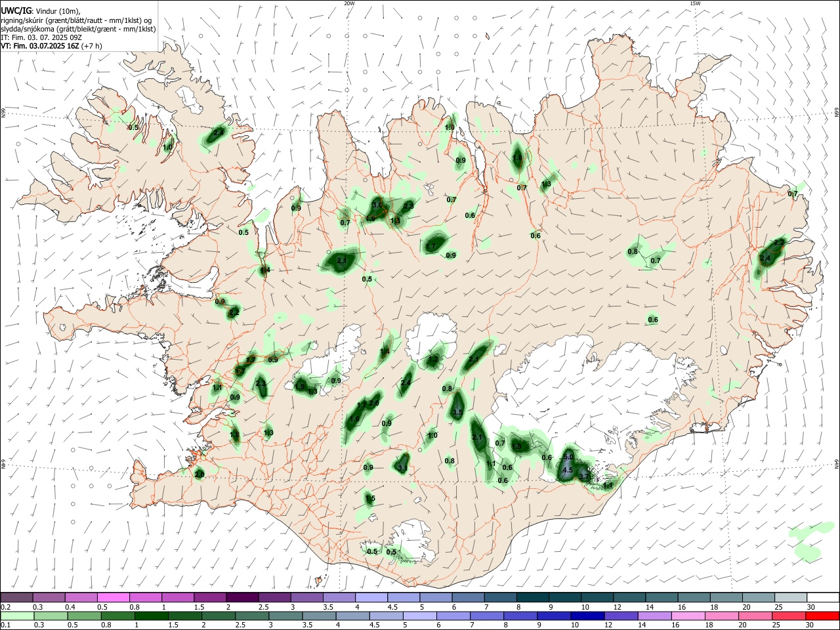This screenshot has height=630, width=840.
Task: Click the 'slydda/snjókoma' legend description line
Action: click(78, 29)
